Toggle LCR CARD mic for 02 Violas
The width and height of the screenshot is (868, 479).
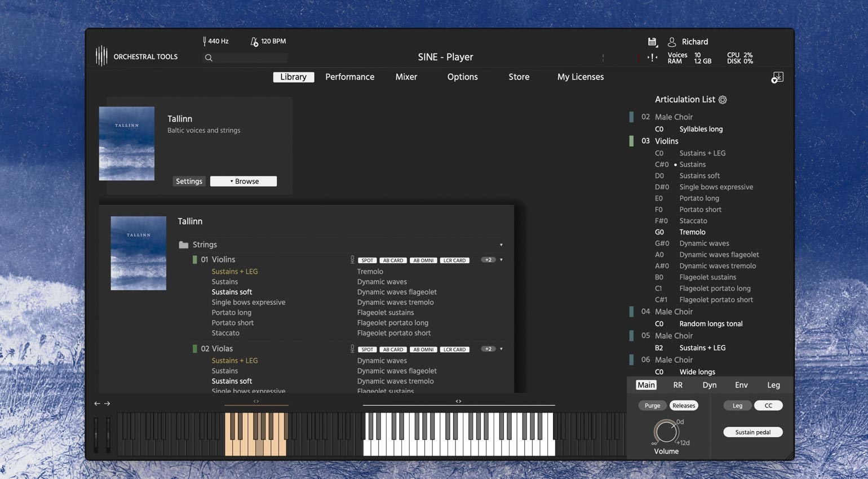[454, 349]
